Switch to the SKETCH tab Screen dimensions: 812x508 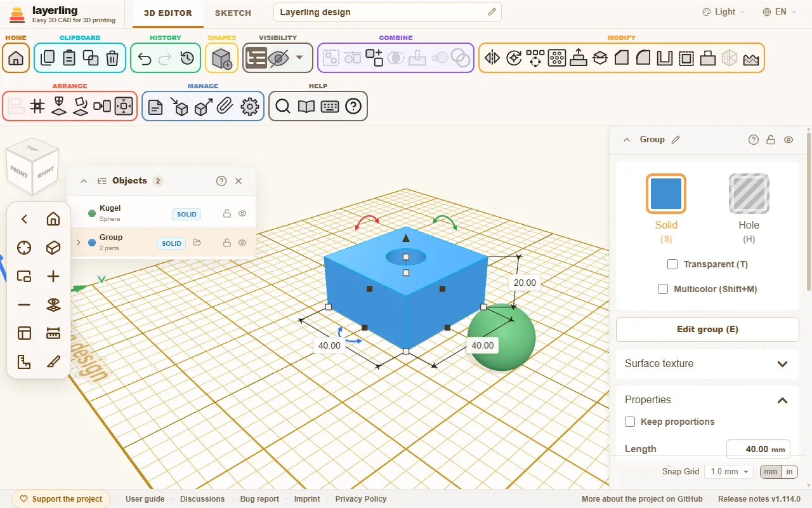233,13
